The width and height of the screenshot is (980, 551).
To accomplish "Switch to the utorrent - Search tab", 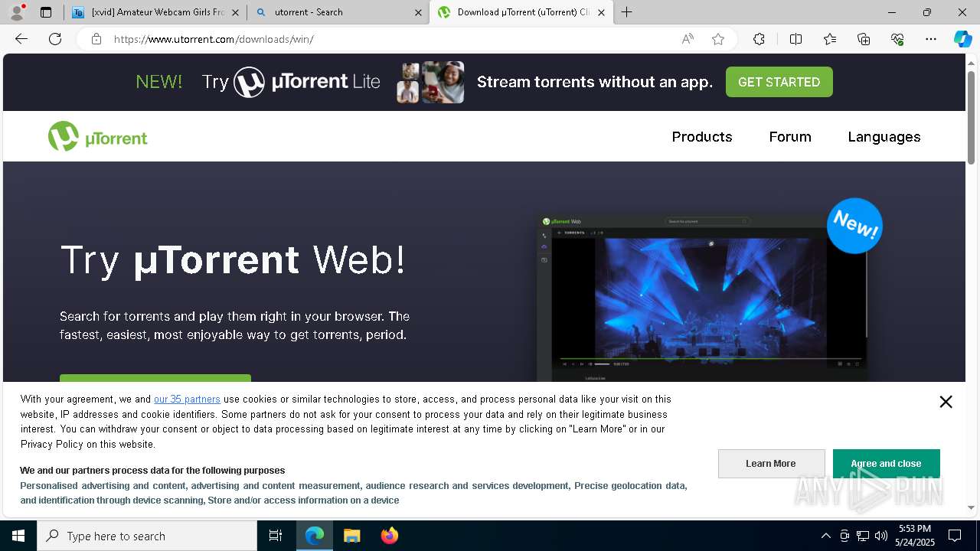I will click(338, 12).
